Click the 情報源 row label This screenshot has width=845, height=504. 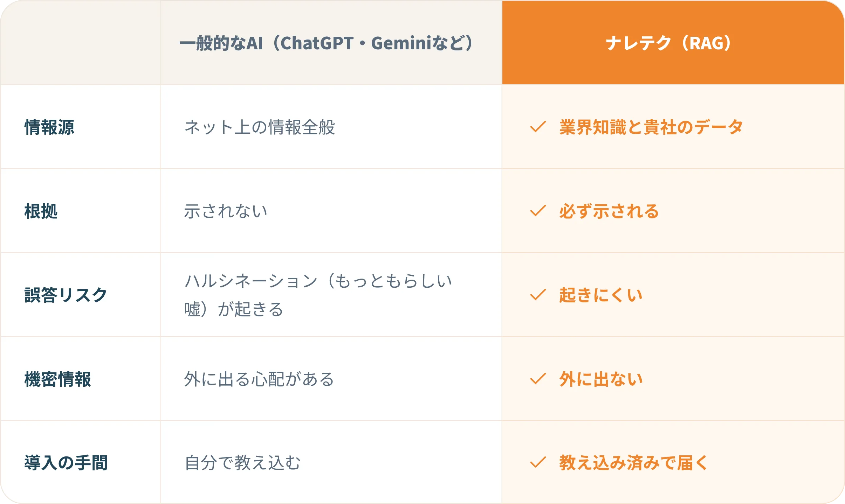(49, 127)
